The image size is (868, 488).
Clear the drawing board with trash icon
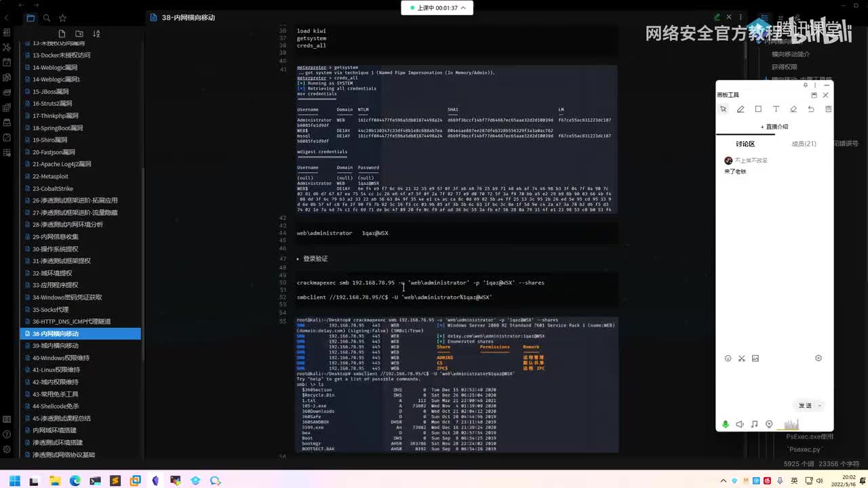point(828,109)
